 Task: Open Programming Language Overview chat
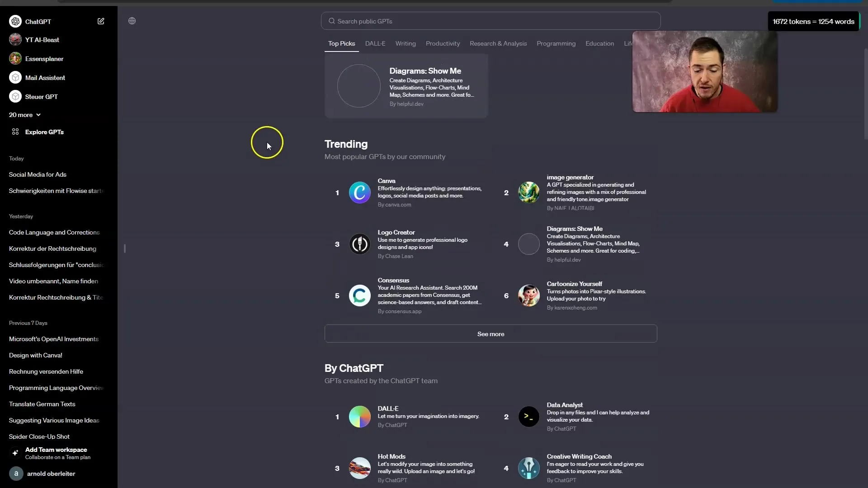point(56,388)
